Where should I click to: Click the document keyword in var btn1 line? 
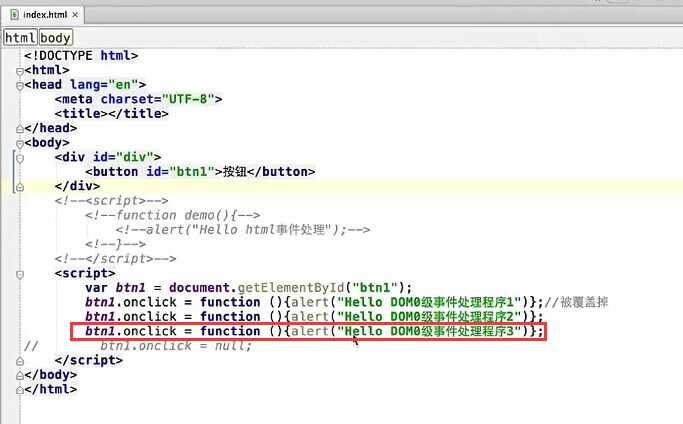point(199,288)
